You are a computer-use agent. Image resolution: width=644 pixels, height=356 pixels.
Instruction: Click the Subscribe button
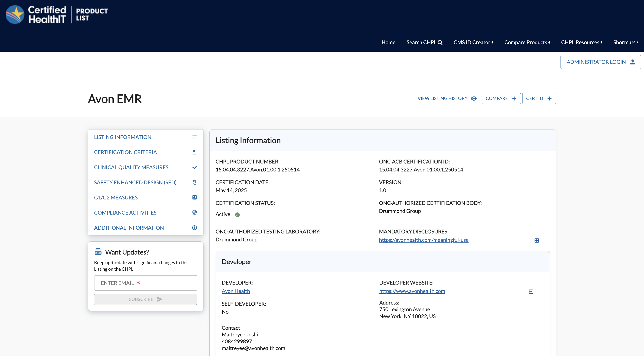pyautogui.click(x=146, y=299)
